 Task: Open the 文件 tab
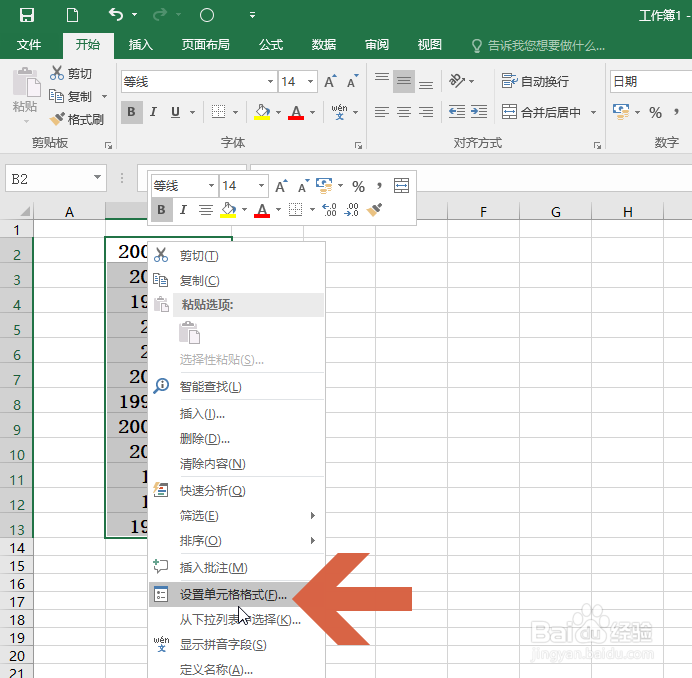(29, 45)
